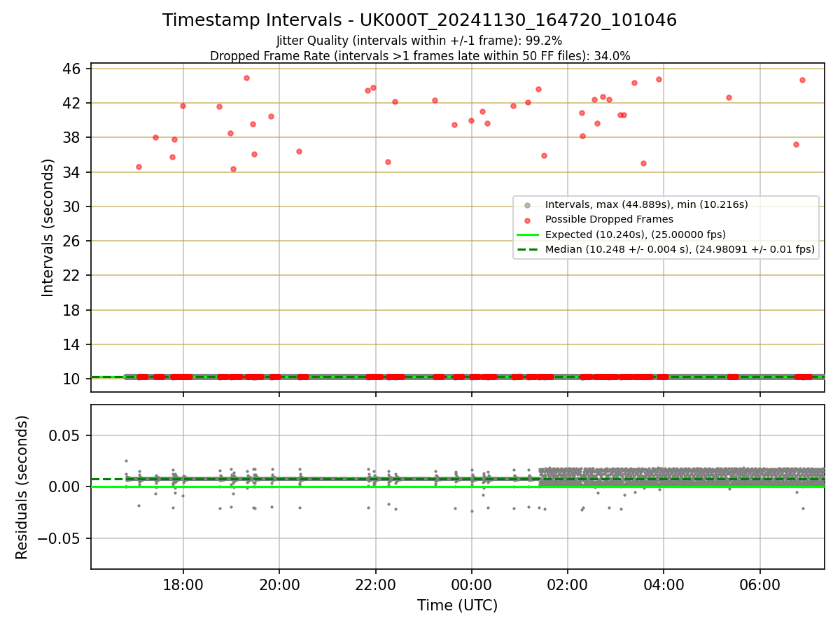Click the red dot marker in the legend
Image resolution: width=840 pixels, height=630 pixels.
tap(527, 220)
